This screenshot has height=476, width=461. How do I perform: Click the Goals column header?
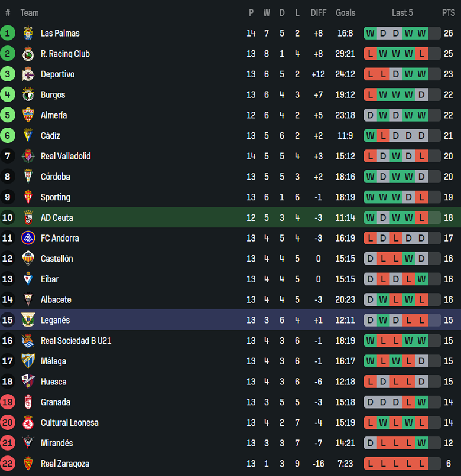tap(345, 12)
